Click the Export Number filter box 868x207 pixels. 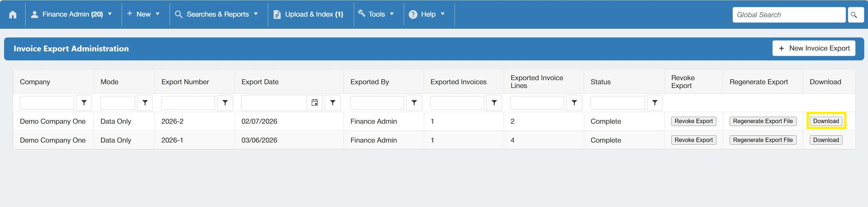pos(188,103)
